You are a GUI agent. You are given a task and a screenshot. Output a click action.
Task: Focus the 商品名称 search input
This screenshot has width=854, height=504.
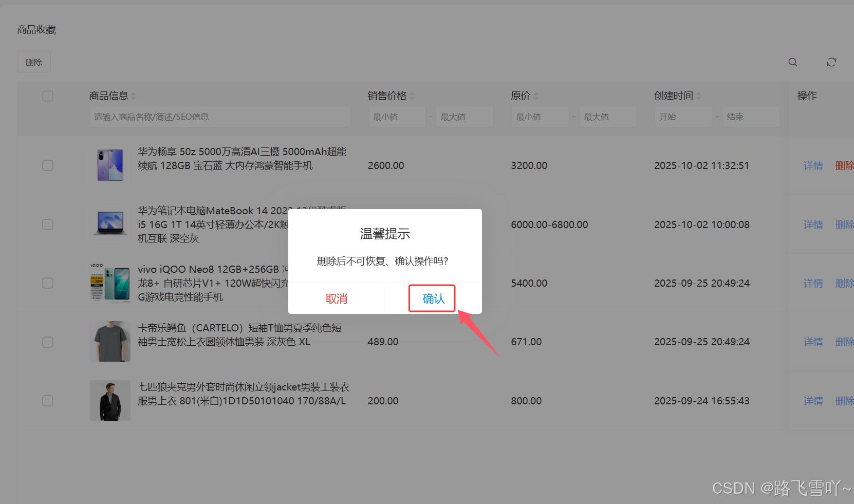220,117
